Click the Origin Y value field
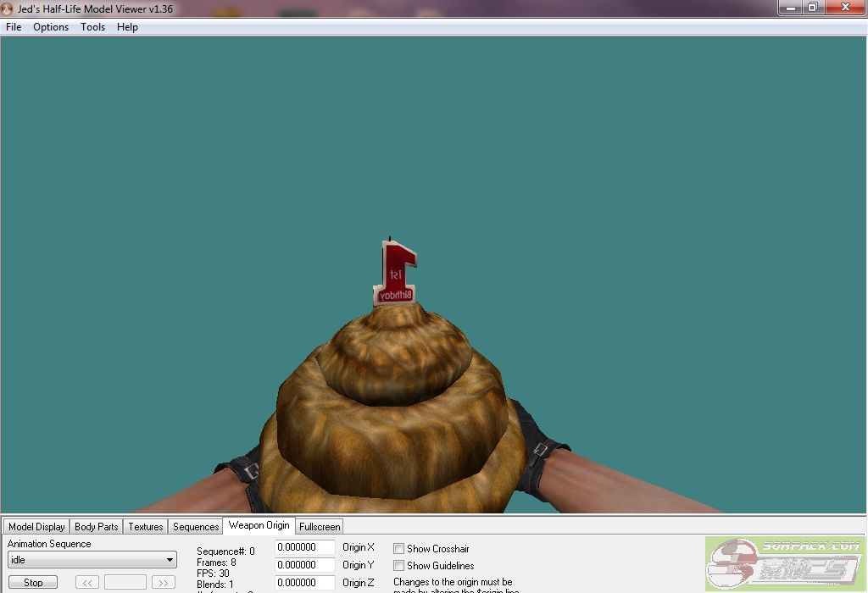The width and height of the screenshot is (868, 593). [305, 565]
